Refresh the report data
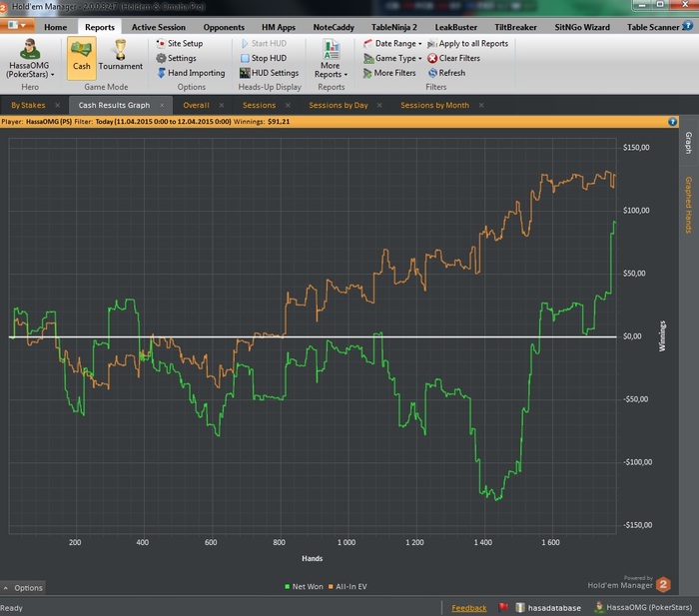Viewport: 699px width, 616px height. click(446, 73)
